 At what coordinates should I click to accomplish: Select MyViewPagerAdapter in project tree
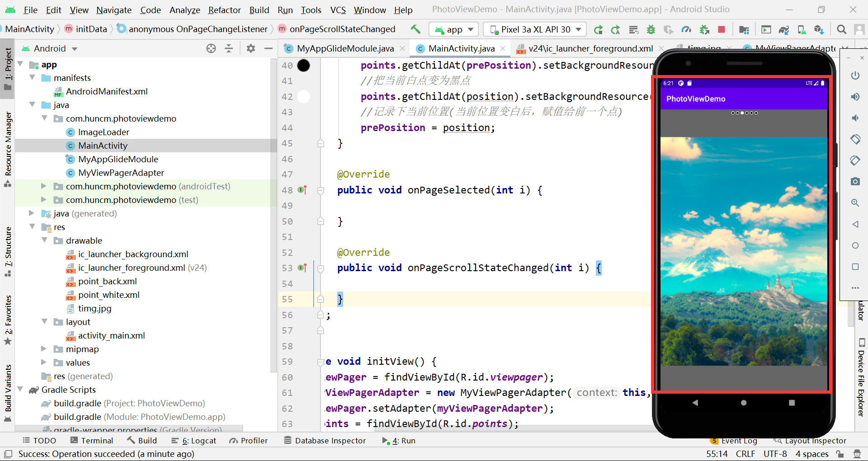coord(121,173)
